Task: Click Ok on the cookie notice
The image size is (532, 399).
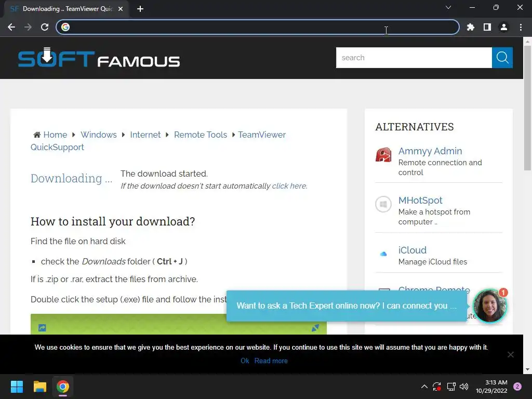Action: click(245, 361)
